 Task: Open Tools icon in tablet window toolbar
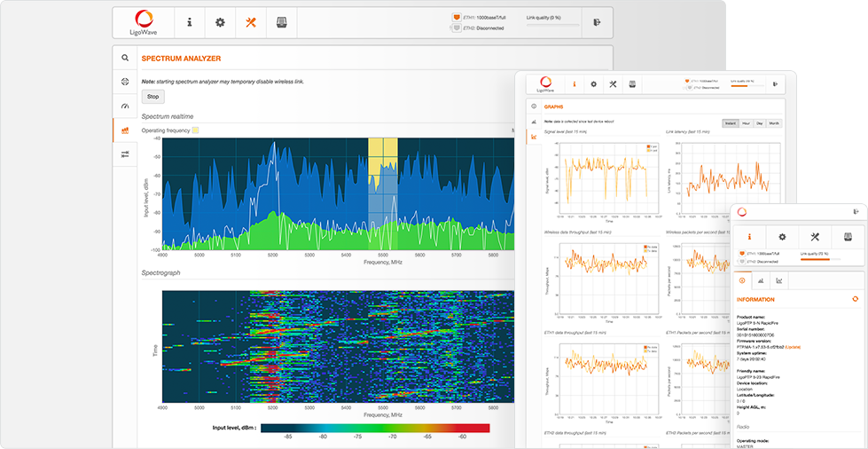[613, 84]
